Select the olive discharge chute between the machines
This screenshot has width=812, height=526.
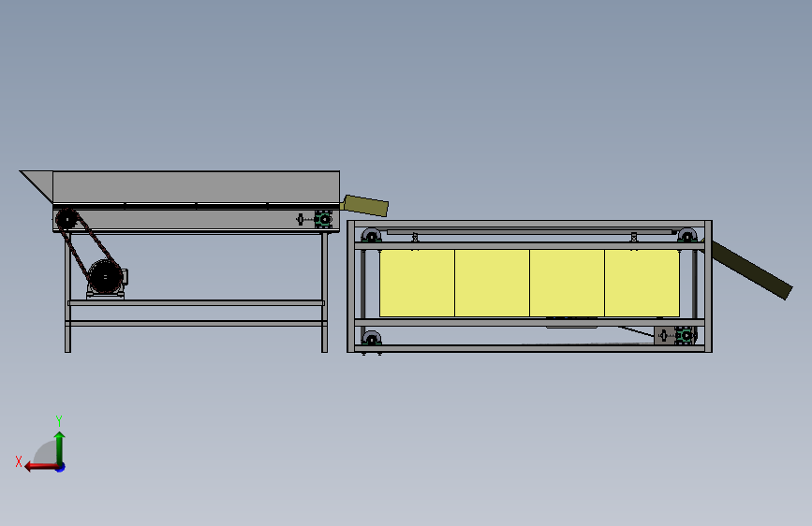click(x=365, y=206)
